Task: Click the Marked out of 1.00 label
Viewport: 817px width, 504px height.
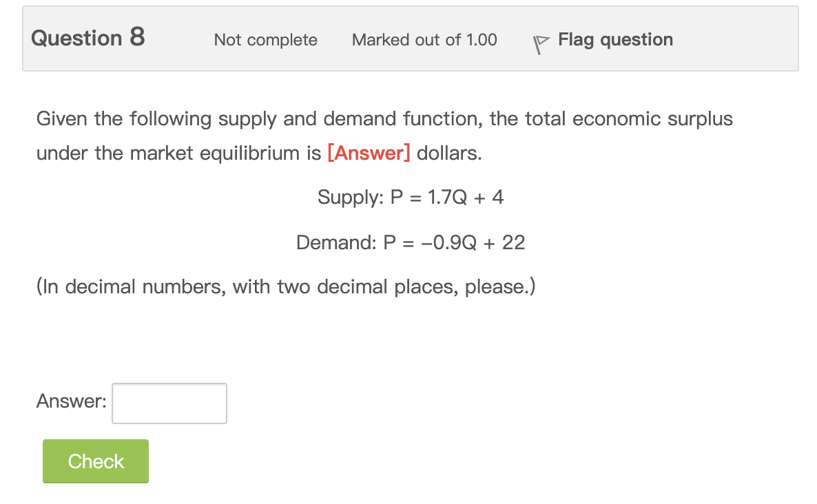Action: click(424, 41)
